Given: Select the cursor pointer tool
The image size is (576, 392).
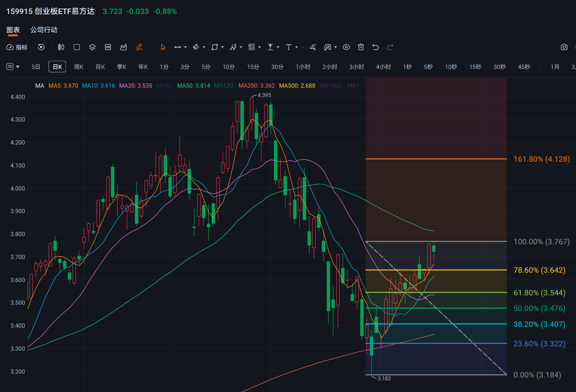Looking at the screenshot, I should click(x=163, y=47).
